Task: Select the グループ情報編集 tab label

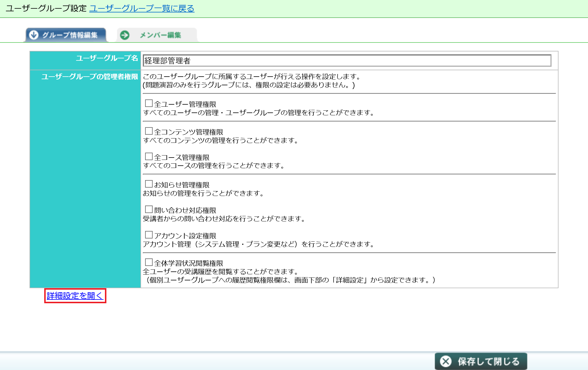Action: (70, 35)
